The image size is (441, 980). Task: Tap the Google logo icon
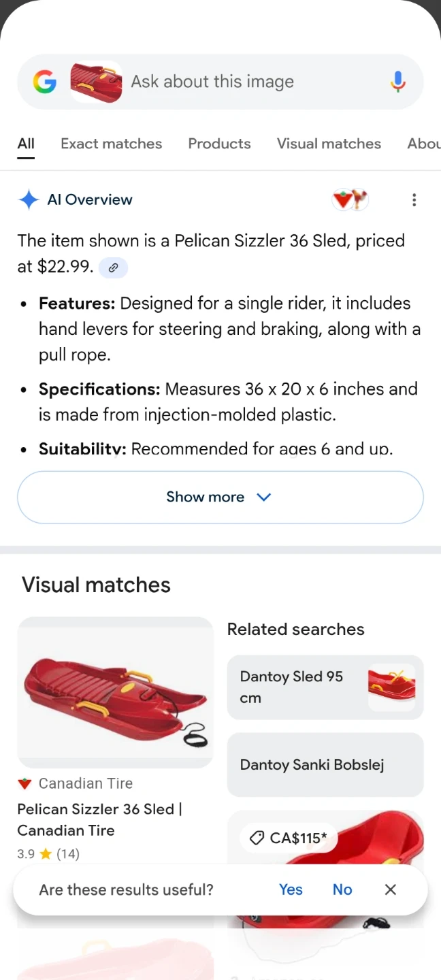[x=45, y=82]
